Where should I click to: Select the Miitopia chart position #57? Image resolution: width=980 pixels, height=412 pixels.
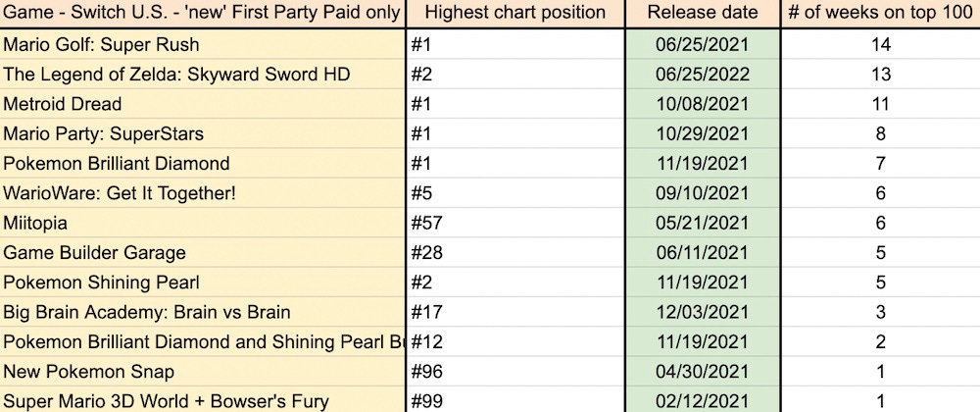tap(515, 224)
